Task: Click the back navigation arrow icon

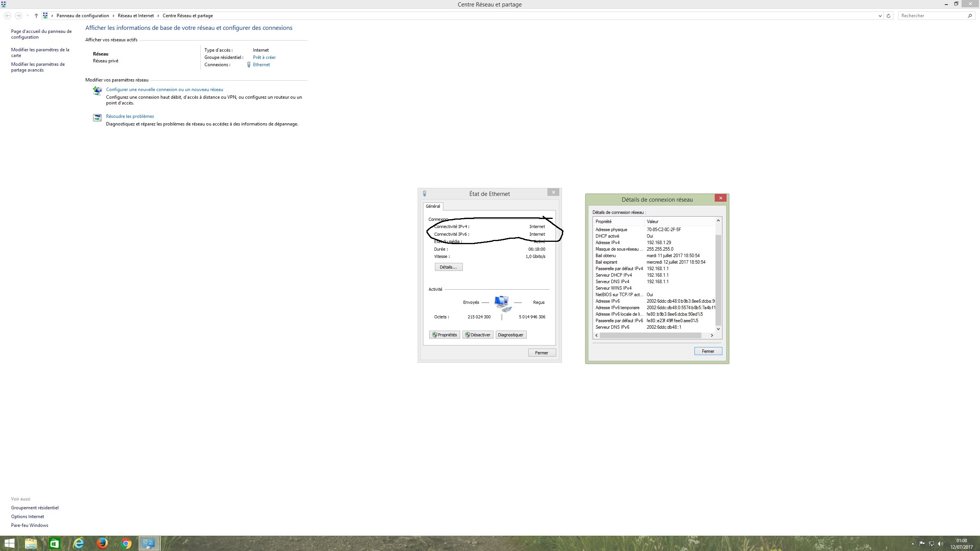Action: pyautogui.click(x=7, y=16)
